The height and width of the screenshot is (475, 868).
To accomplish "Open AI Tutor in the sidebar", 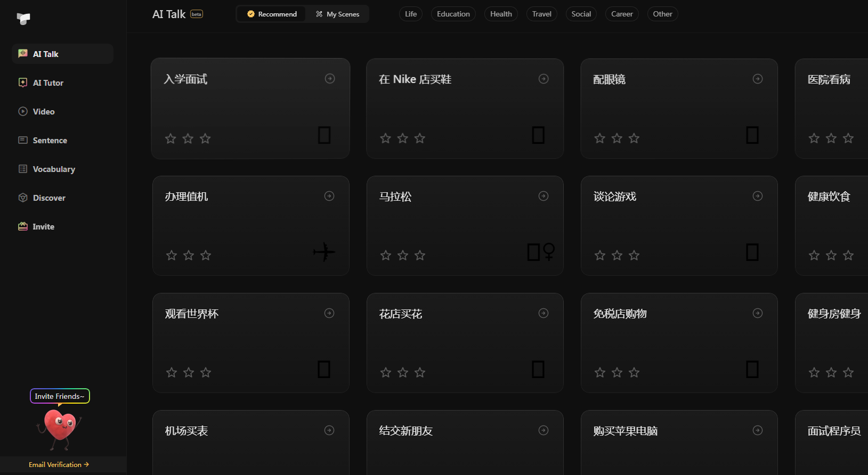I will pyautogui.click(x=63, y=83).
